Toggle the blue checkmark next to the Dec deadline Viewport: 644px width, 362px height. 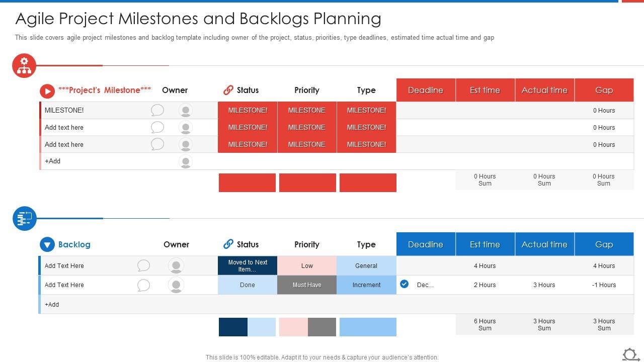[404, 284]
